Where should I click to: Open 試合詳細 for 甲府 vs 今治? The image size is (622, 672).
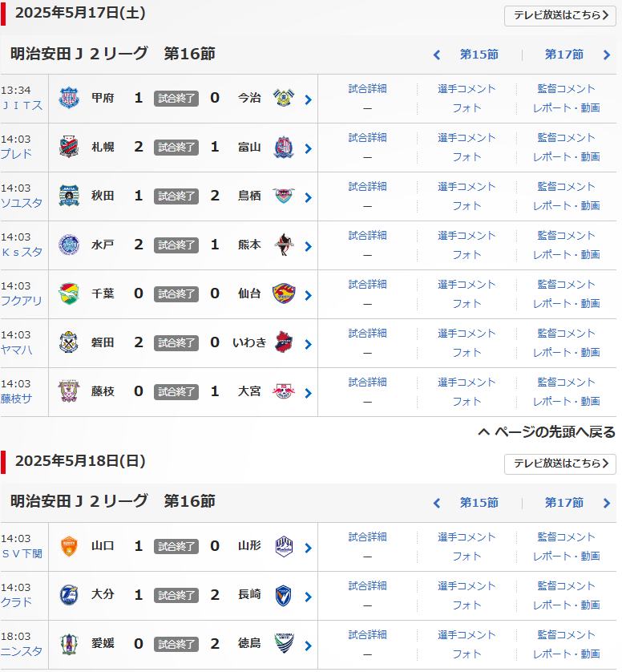(368, 89)
